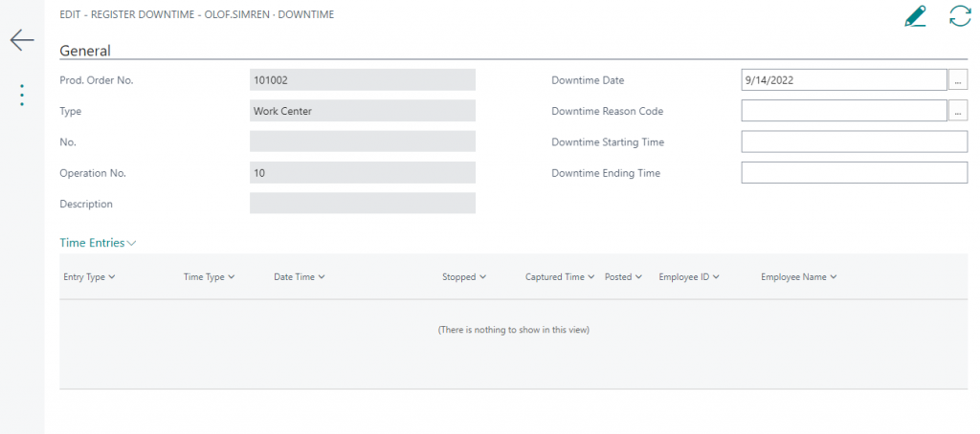Click the refresh icon
Viewport: 980px width, 434px height.
959,16
